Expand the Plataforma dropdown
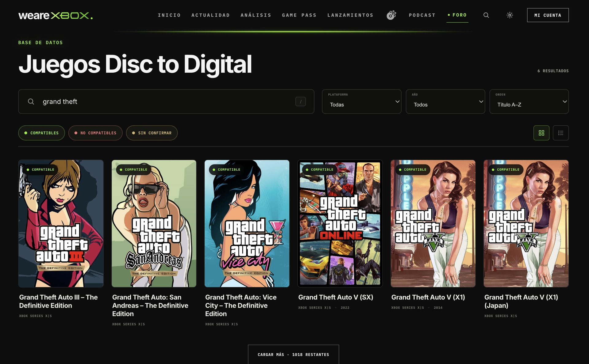The image size is (589, 364). (x=362, y=101)
